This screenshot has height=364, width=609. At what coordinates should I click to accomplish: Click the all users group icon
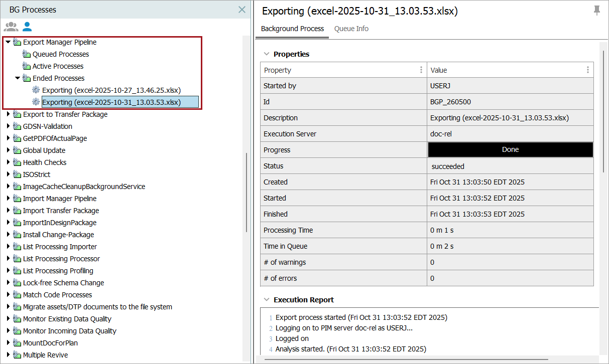(11, 27)
